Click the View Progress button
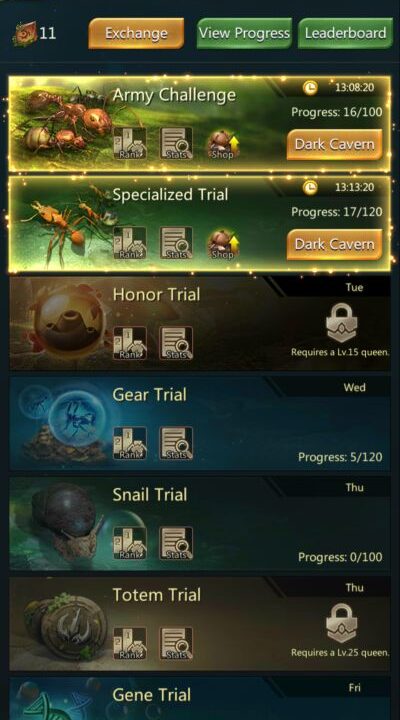This screenshot has width=400, height=720. pyautogui.click(x=244, y=33)
